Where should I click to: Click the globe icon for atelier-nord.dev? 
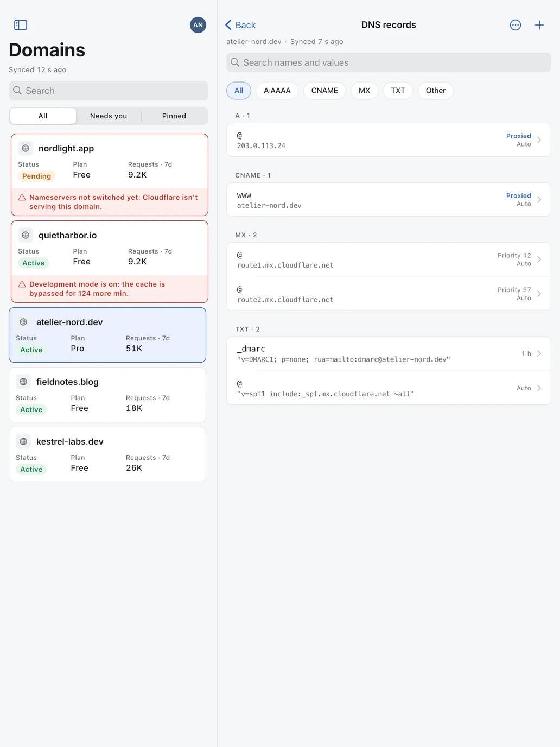point(23,322)
